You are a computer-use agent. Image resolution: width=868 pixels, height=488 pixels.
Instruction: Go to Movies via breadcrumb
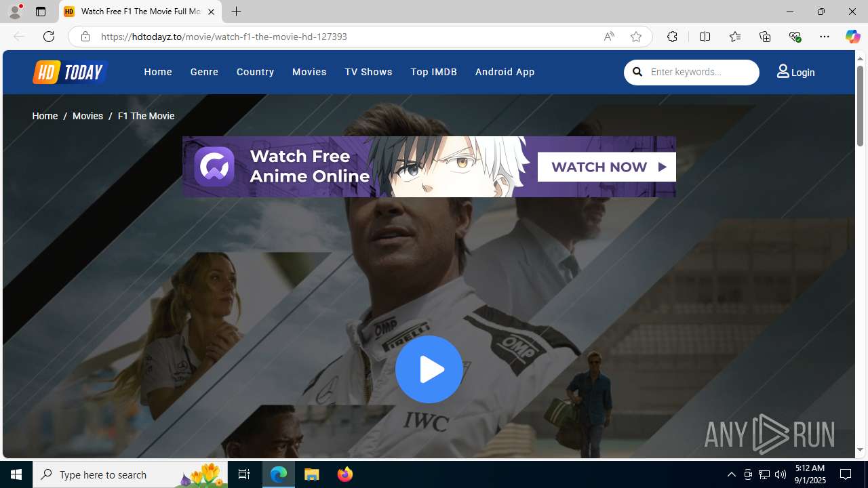click(87, 116)
